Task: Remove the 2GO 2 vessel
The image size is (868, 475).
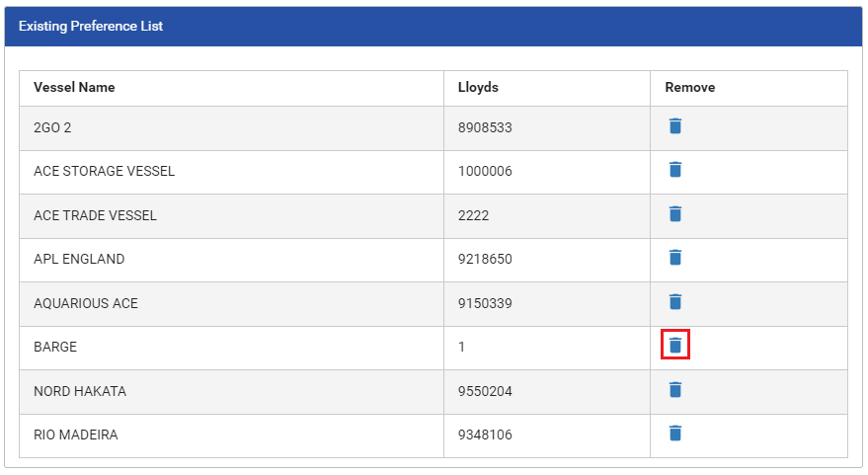Action: tap(674, 126)
